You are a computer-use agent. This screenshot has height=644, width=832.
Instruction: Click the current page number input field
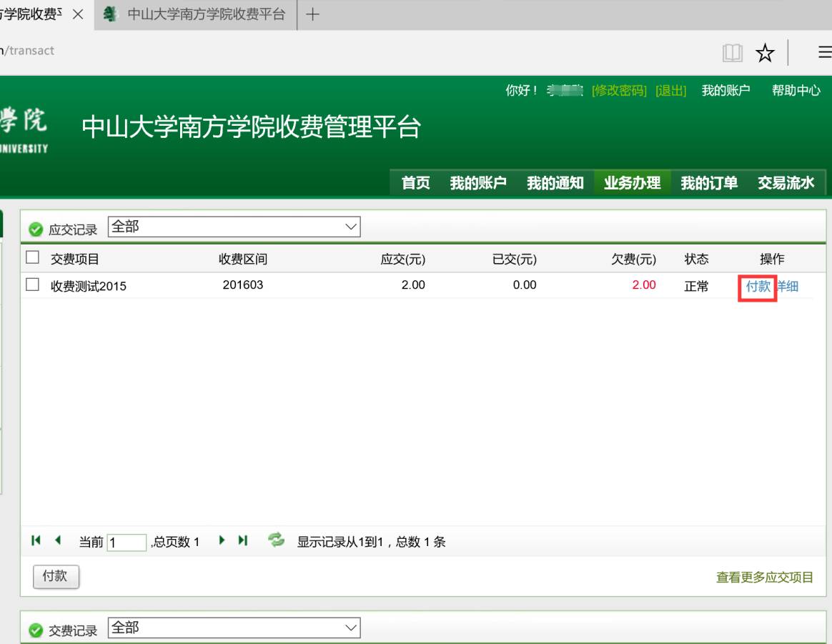tap(127, 543)
